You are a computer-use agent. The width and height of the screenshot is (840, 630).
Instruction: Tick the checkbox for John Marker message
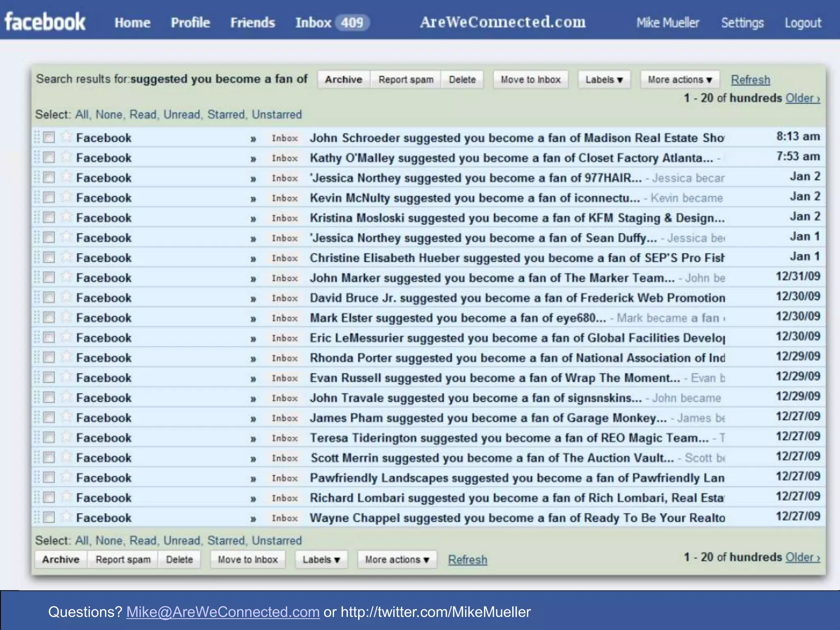[x=49, y=278]
